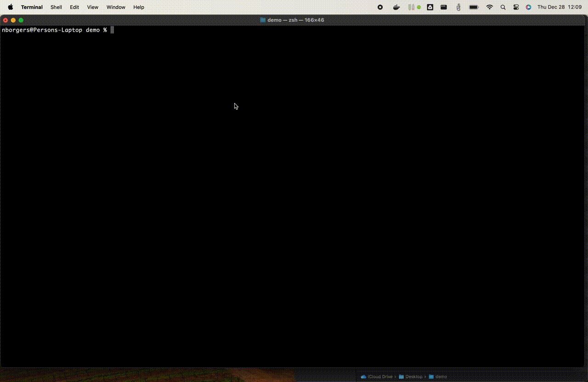Open the Wi-Fi menu
Screen dimensions: 588x382
(490, 7)
